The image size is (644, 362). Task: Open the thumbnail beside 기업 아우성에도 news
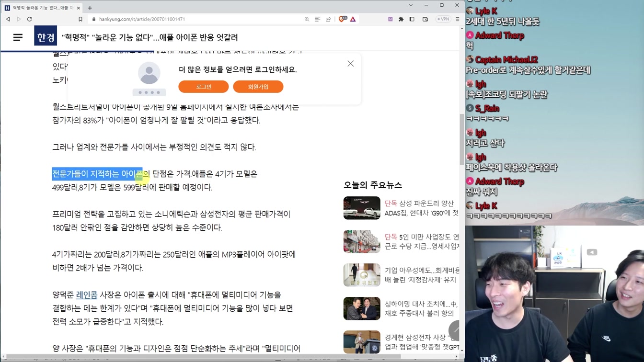[x=362, y=275]
